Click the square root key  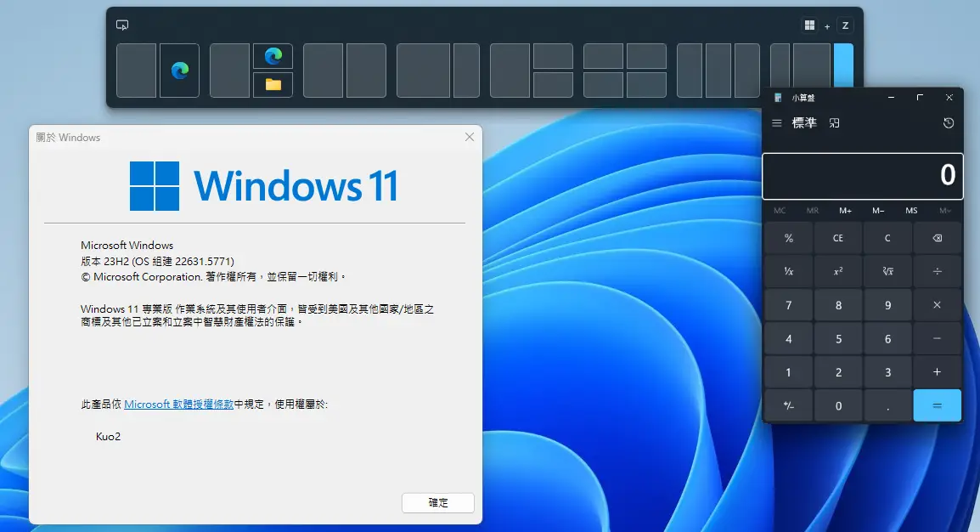coord(887,271)
